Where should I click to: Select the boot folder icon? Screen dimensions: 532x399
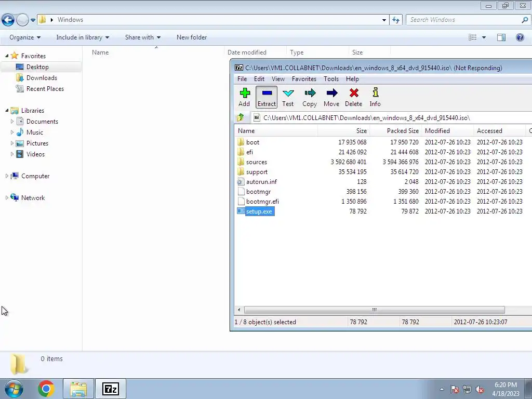[241, 142]
